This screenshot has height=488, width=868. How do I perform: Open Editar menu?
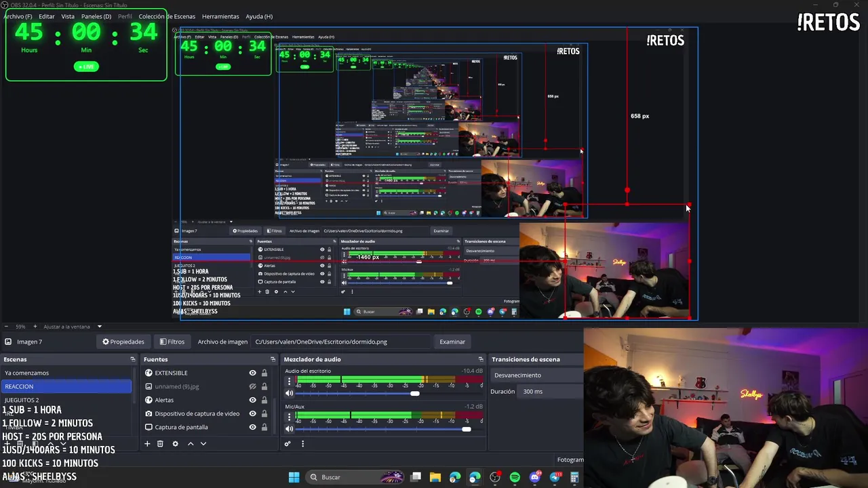click(x=47, y=16)
